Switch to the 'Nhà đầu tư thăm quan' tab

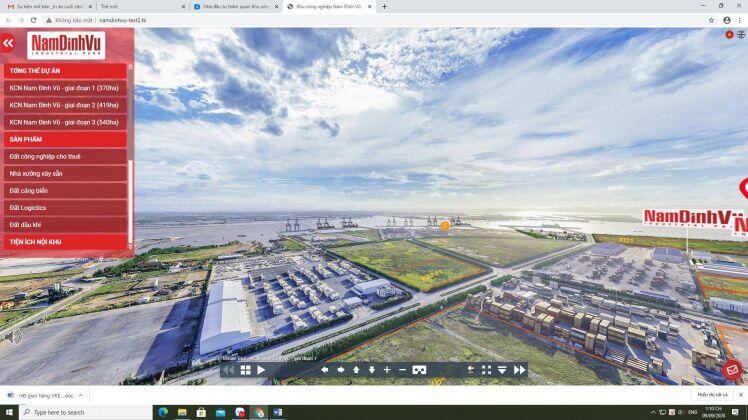pyautogui.click(x=235, y=7)
